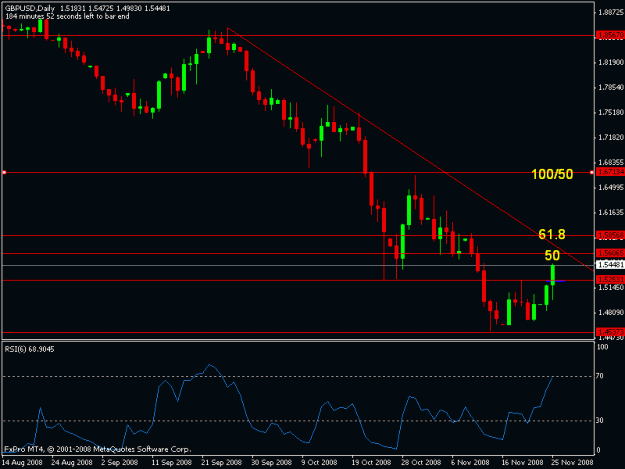Select the right handle of the 1.67134 line
Image resolution: width=625 pixels, height=469 pixels.
[592, 173]
